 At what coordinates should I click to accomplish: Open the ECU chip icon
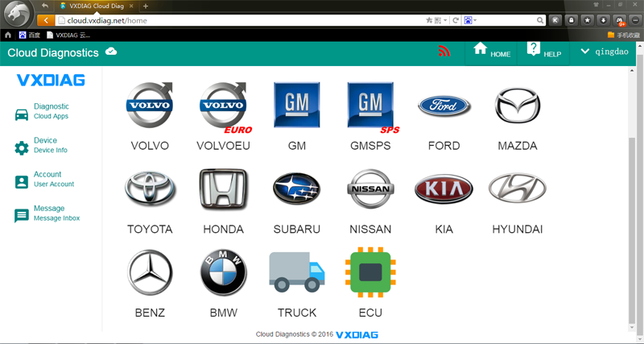(x=371, y=272)
